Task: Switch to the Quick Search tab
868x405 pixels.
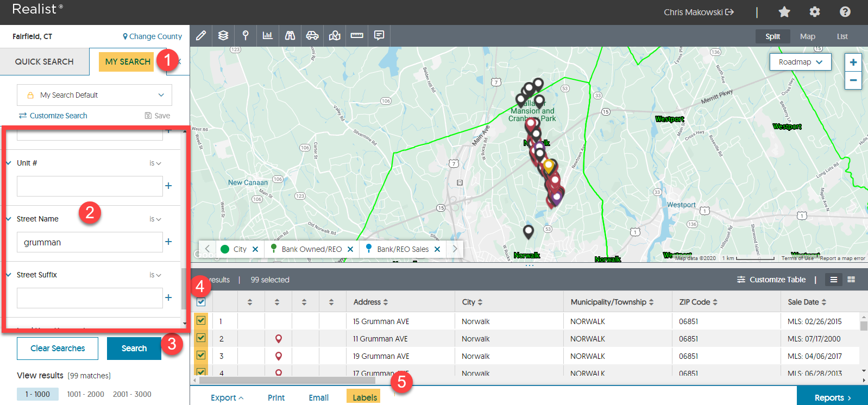Action: click(45, 62)
